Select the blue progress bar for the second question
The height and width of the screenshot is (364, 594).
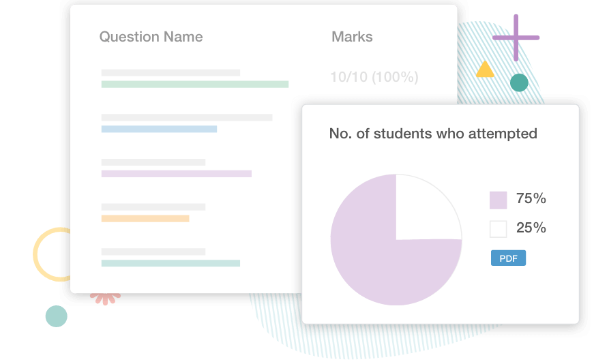pos(159,129)
